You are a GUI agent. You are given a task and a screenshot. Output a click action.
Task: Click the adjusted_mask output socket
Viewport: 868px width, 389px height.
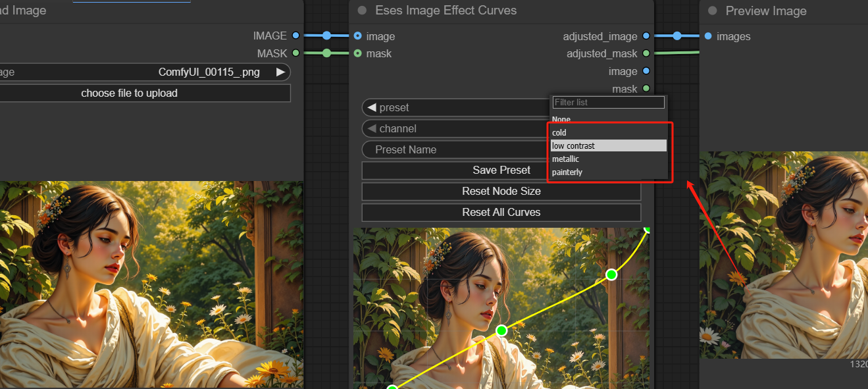click(x=646, y=53)
